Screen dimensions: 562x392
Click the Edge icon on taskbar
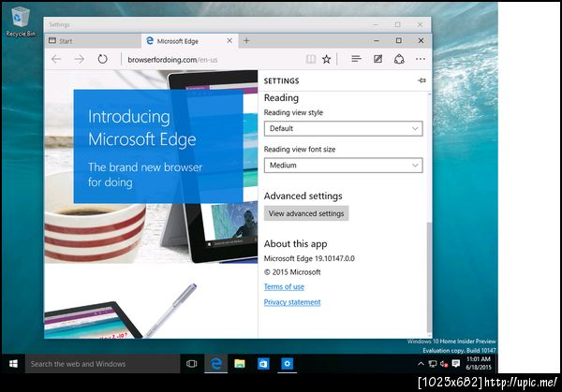tap(215, 364)
